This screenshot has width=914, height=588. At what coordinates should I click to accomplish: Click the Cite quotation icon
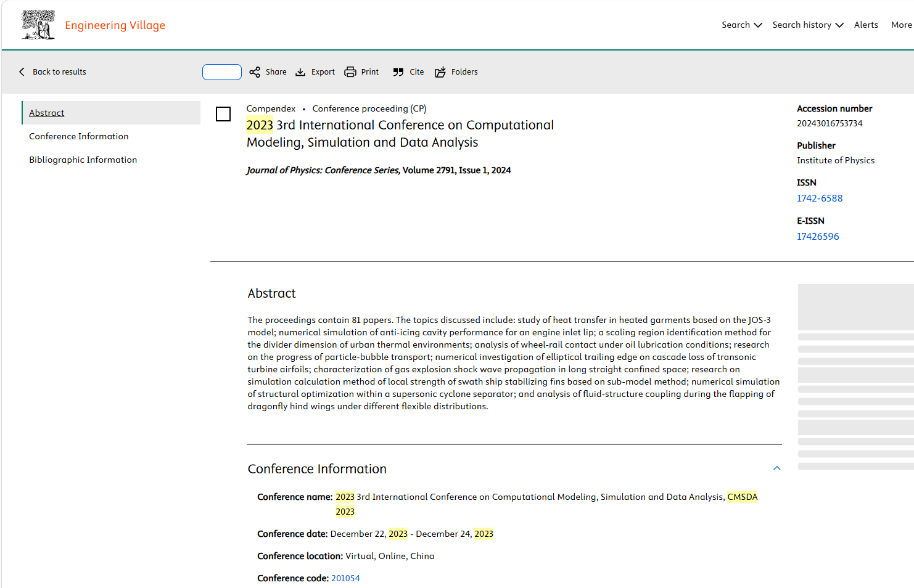[398, 72]
